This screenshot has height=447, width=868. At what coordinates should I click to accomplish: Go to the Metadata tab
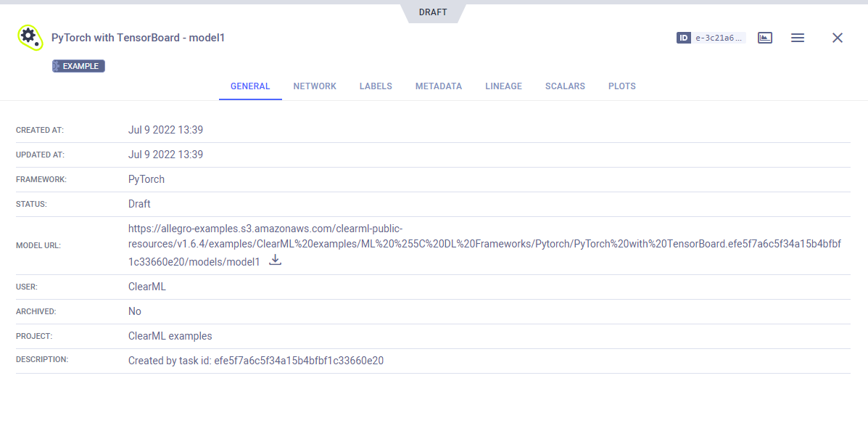[439, 86]
